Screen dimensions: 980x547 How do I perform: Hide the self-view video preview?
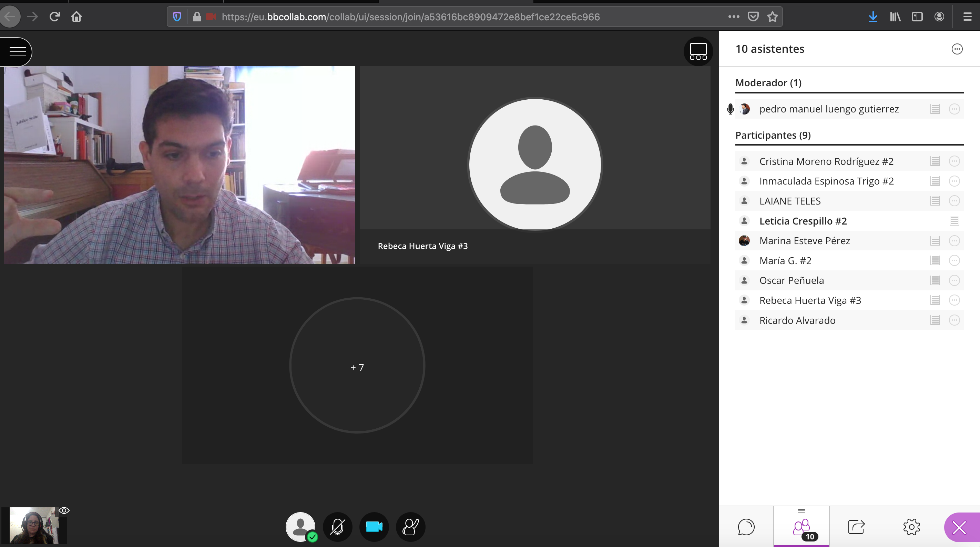[64, 510]
